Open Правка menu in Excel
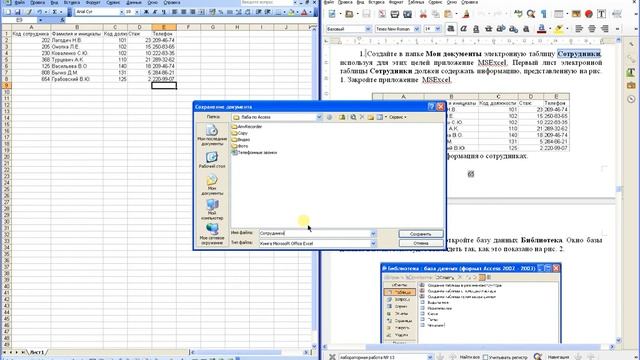640x360 pixels. point(37,2)
